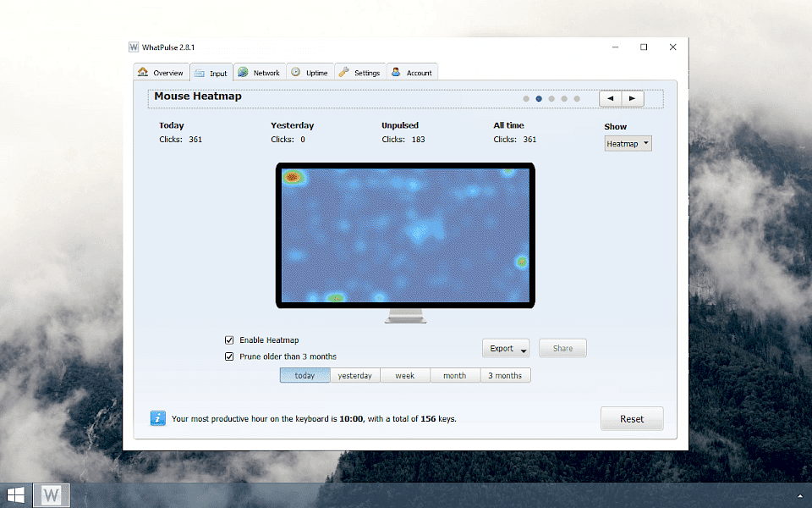The width and height of the screenshot is (812, 508).
Task: Toggle Prune older than 3 months checkbox
Action: click(x=229, y=356)
